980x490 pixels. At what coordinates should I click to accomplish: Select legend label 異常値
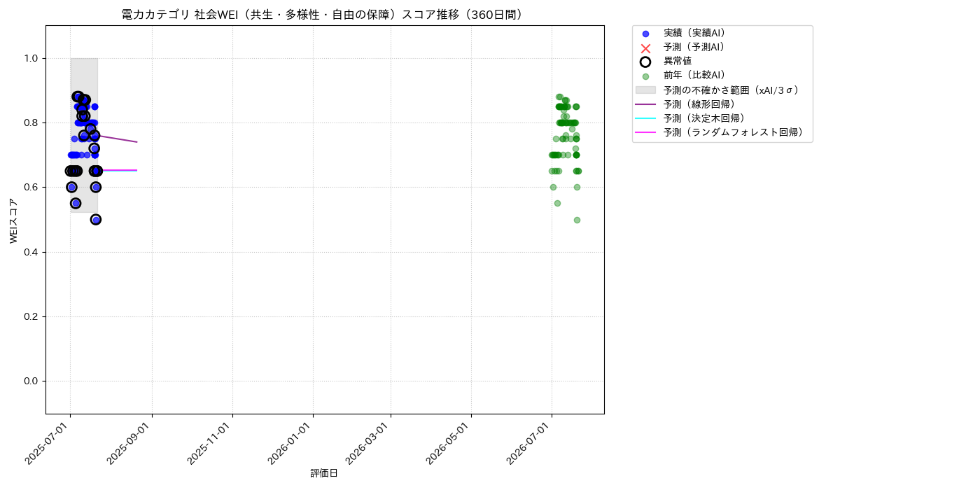(x=678, y=62)
